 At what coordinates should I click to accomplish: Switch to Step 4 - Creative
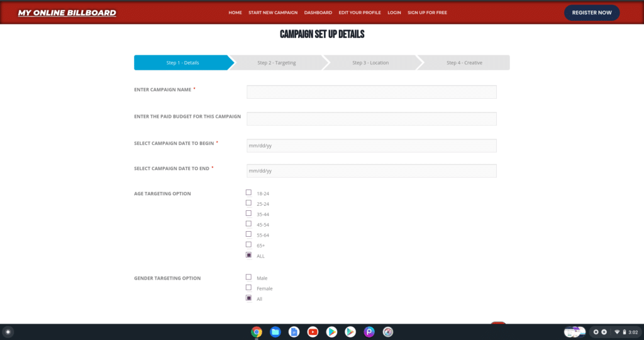click(x=465, y=62)
